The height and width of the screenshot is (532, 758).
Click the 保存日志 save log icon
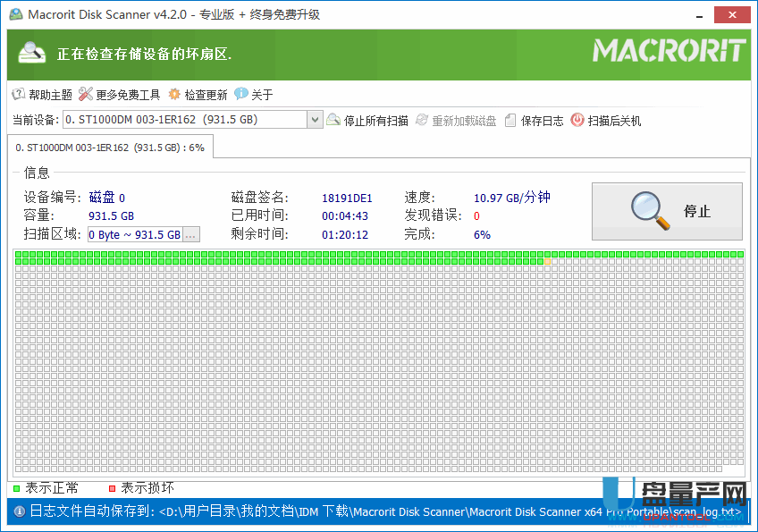[510, 121]
